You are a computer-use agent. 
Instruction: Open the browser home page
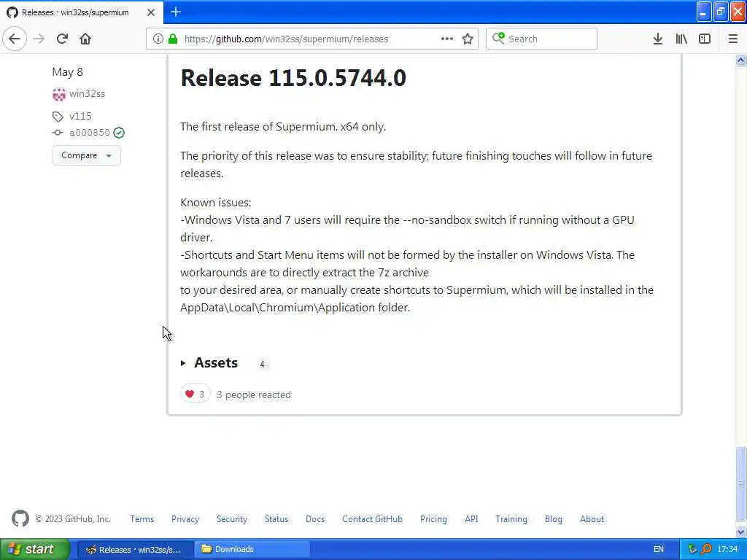click(x=85, y=39)
